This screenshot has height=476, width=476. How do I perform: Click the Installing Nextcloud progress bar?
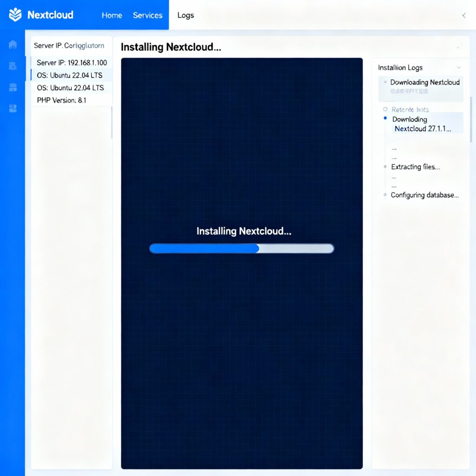pos(241,249)
